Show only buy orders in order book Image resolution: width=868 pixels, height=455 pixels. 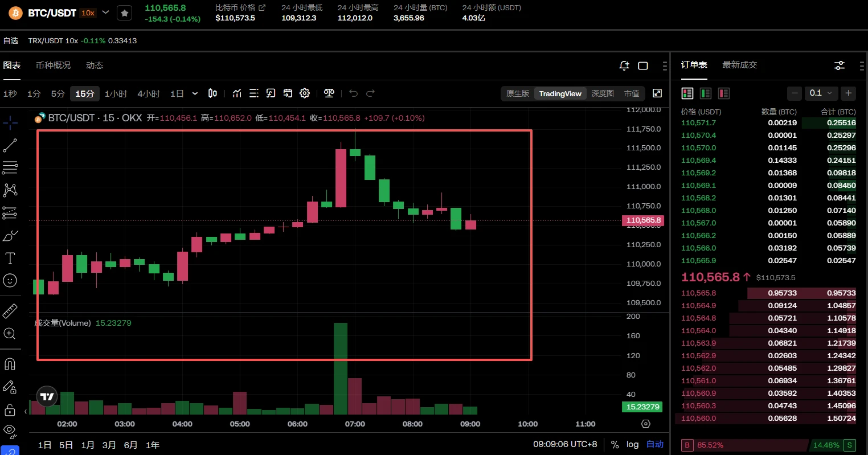tap(706, 93)
